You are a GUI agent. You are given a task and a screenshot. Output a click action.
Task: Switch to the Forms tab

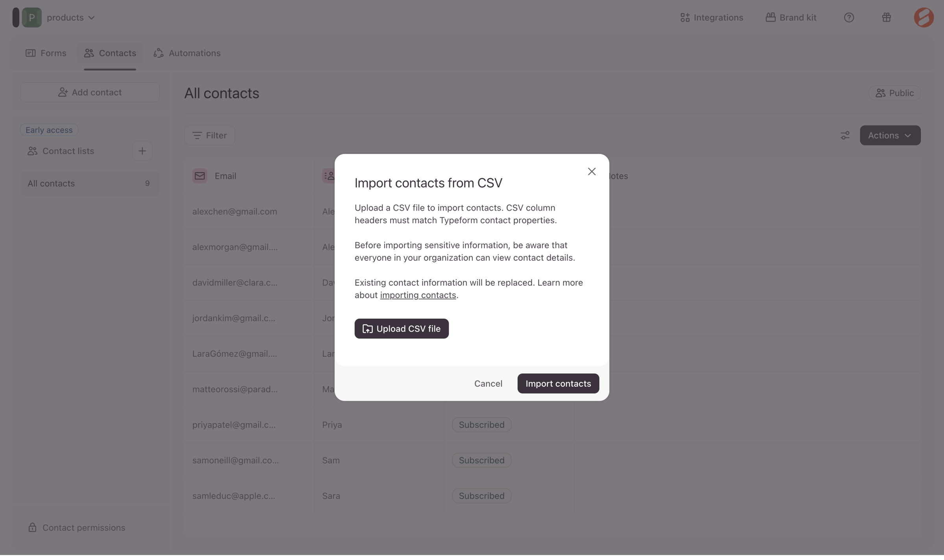pos(46,53)
